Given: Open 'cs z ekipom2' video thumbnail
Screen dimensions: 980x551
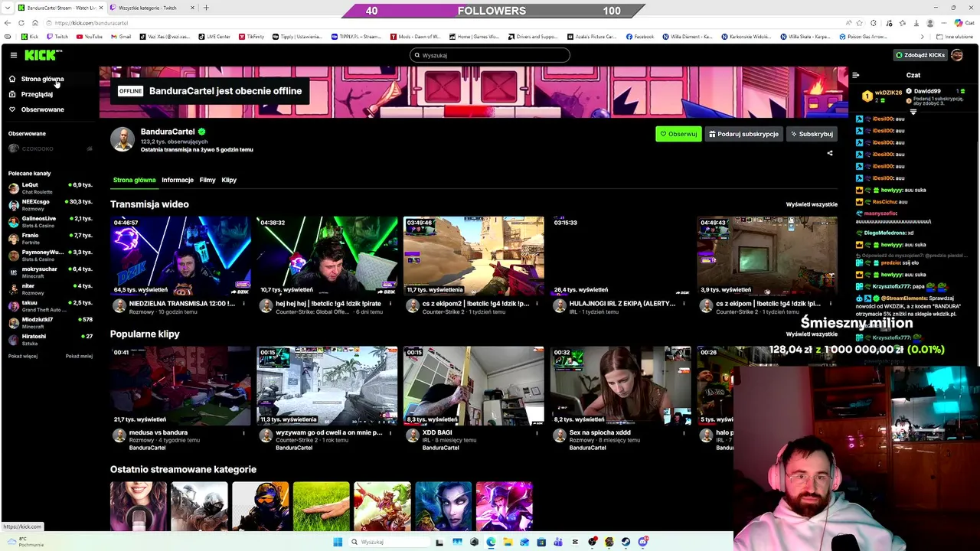Looking at the screenshot, I should 474,256.
